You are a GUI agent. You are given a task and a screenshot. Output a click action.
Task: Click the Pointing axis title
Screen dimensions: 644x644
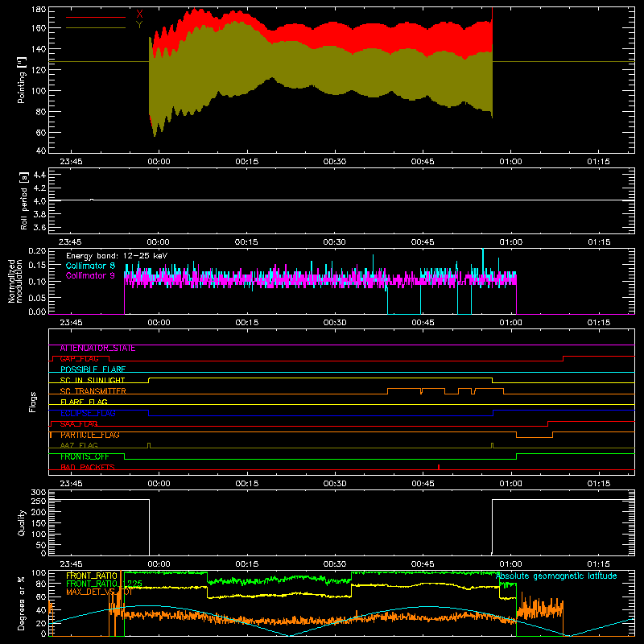pos(22,80)
